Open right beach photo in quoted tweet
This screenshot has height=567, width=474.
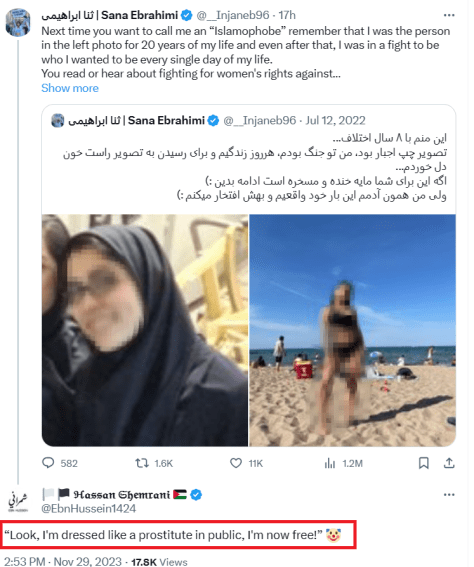click(353, 330)
